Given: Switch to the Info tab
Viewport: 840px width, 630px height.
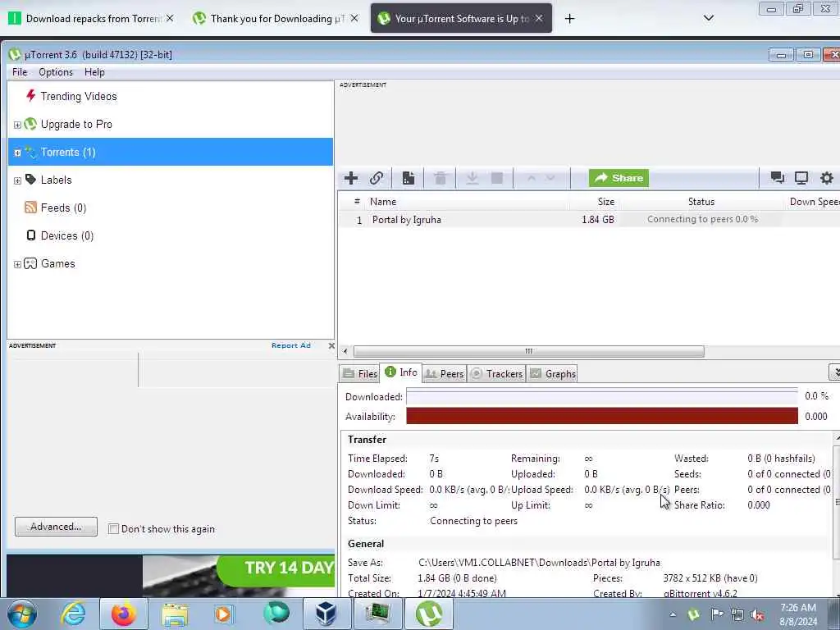Looking at the screenshot, I should click(x=401, y=372).
